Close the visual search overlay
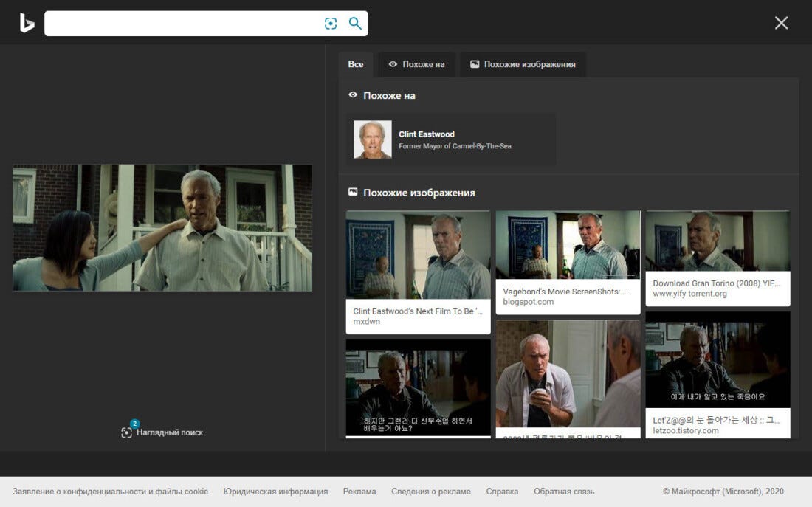 [781, 23]
